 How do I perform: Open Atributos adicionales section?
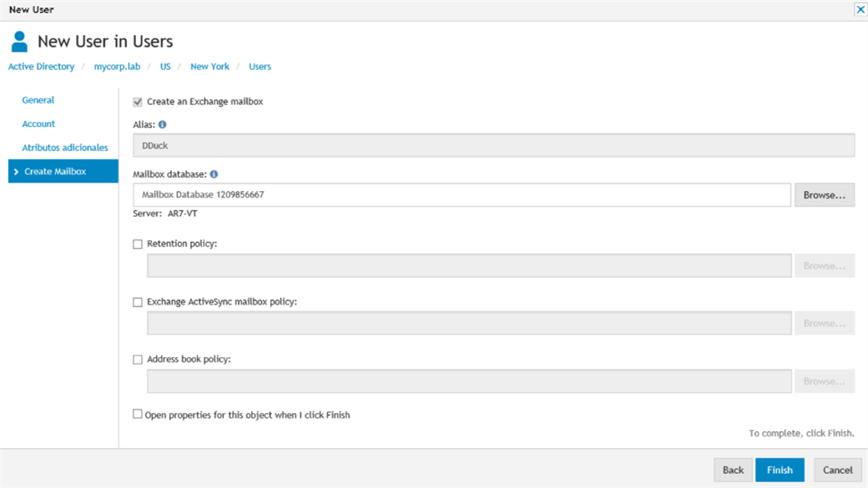tap(65, 148)
